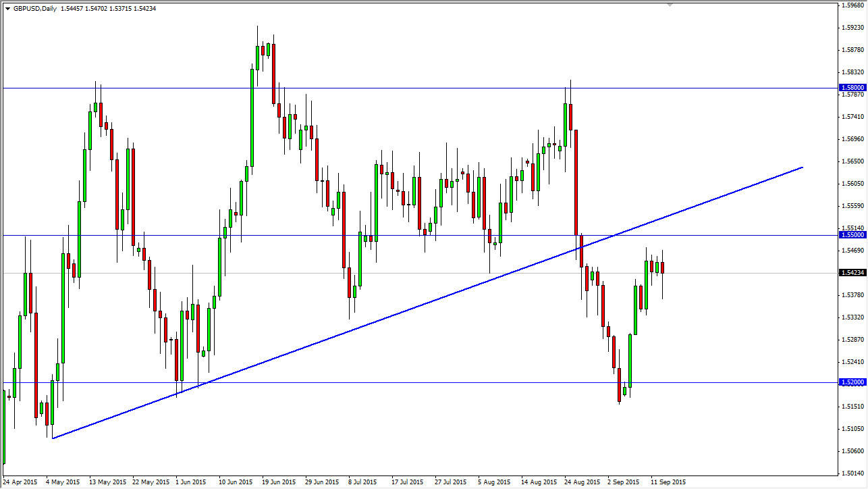Screen dimensions: 868x489
Task: Select the bottom candle near 2 Sep 2015
Action: coord(620,385)
